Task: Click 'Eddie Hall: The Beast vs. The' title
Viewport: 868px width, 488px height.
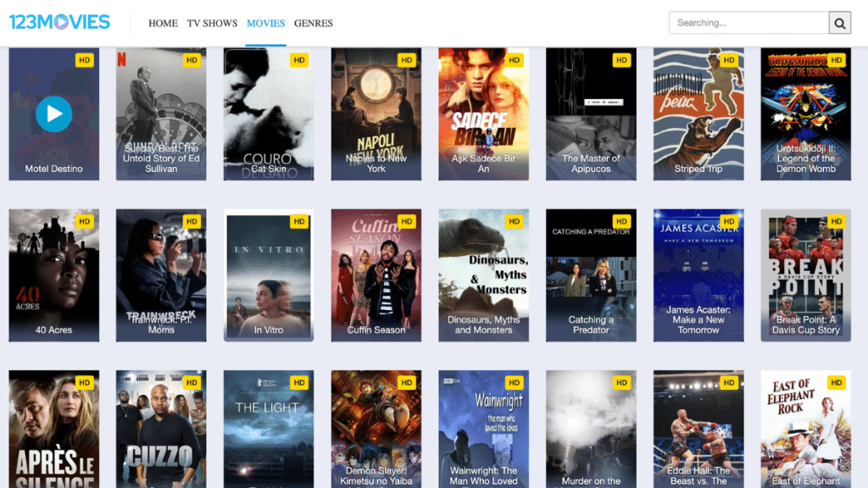Action: point(698,476)
